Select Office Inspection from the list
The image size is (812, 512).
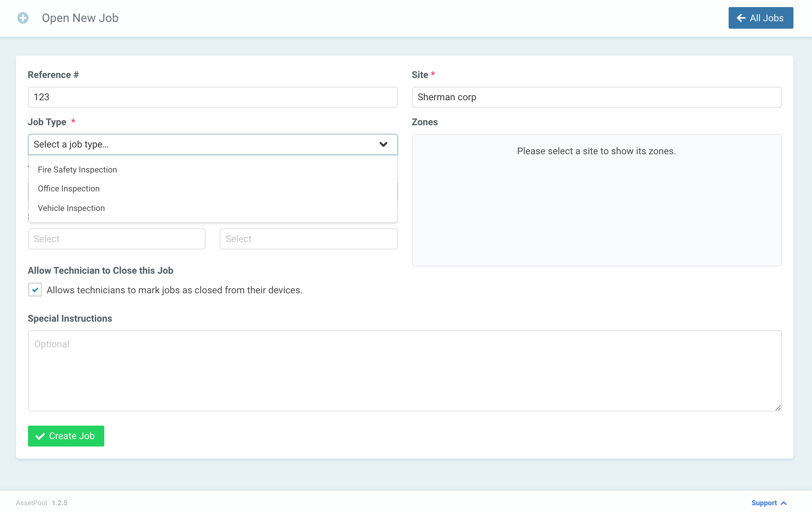pyautogui.click(x=69, y=188)
